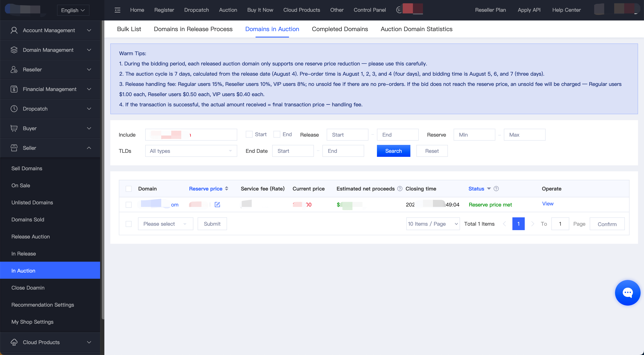This screenshot has height=355, width=644.
Task: Select page 1 in pagination
Action: tap(518, 224)
